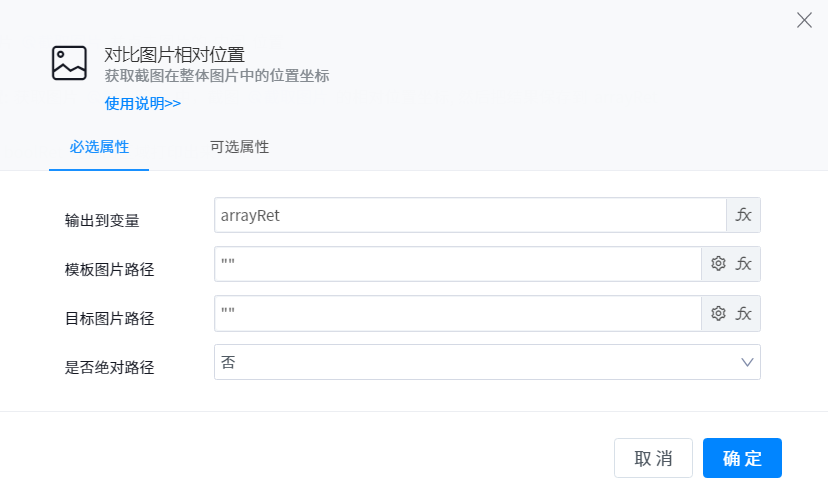
Task: Click the fx icon for 输出到变量
Action: (x=743, y=215)
